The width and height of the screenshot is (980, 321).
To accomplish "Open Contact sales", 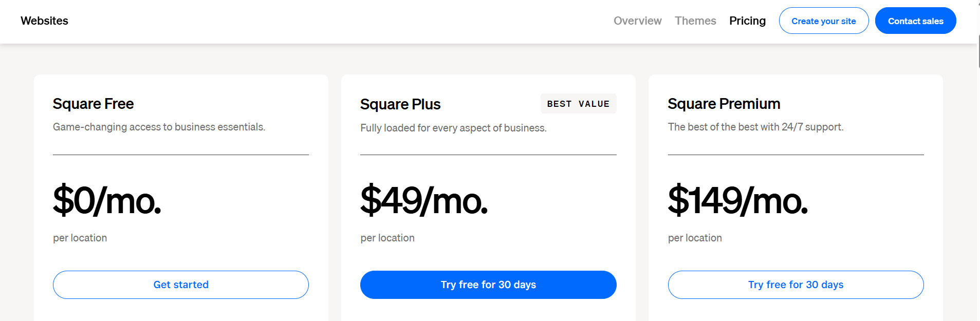I will [915, 21].
